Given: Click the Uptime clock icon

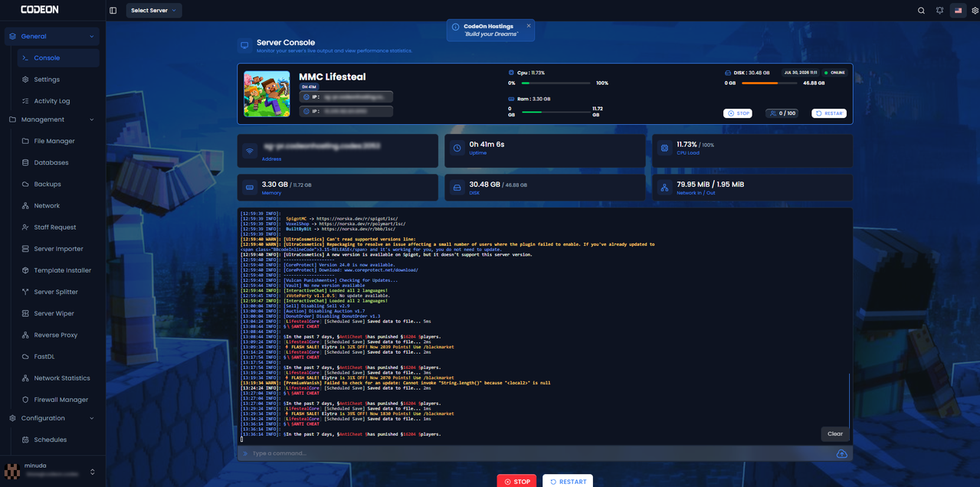Looking at the screenshot, I should (457, 149).
